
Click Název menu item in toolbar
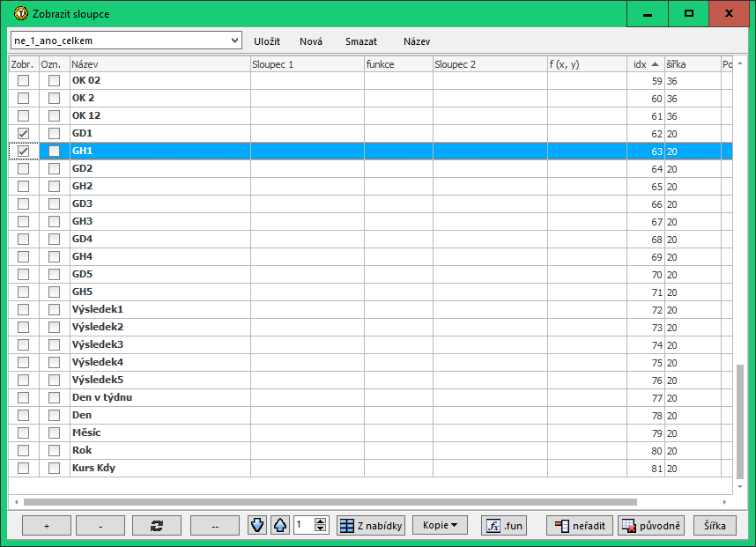click(417, 41)
